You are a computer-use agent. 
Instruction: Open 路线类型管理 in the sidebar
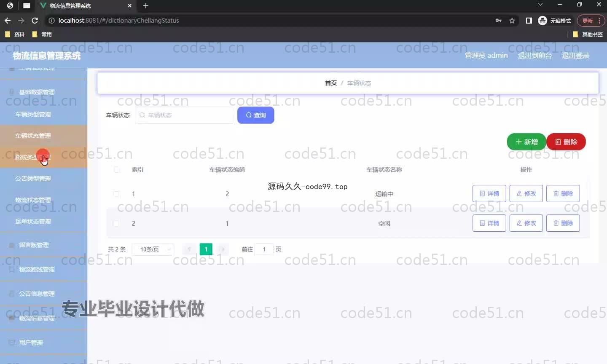[x=43, y=157]
